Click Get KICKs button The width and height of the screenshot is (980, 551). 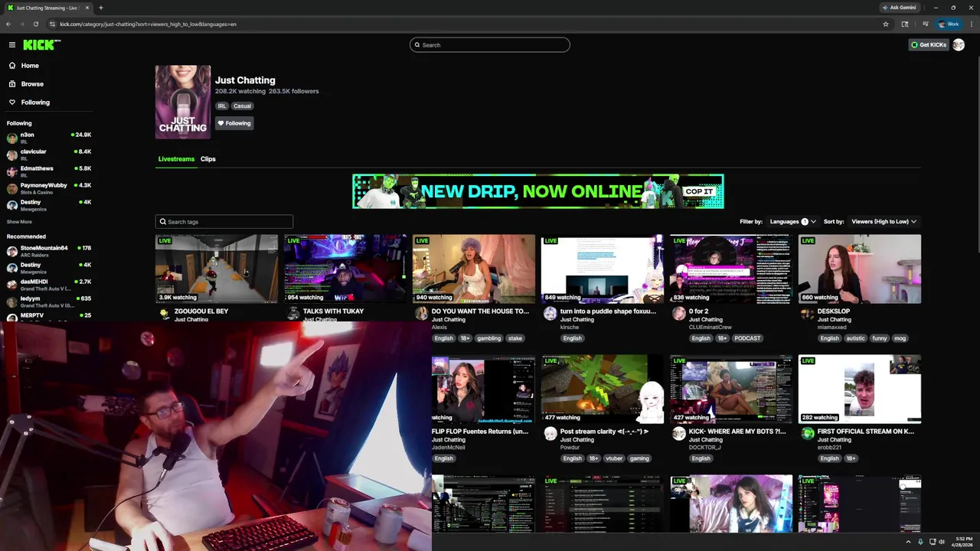click(928, 45)
